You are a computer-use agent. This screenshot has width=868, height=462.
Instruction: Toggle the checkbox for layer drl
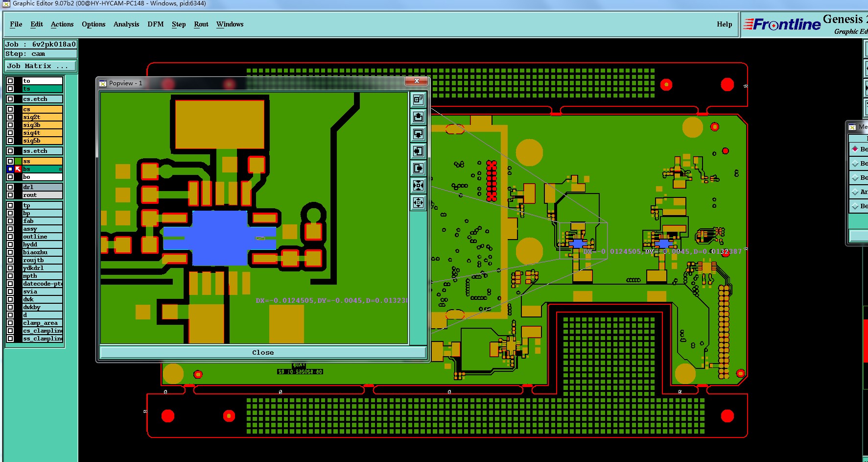pos(10,187)
